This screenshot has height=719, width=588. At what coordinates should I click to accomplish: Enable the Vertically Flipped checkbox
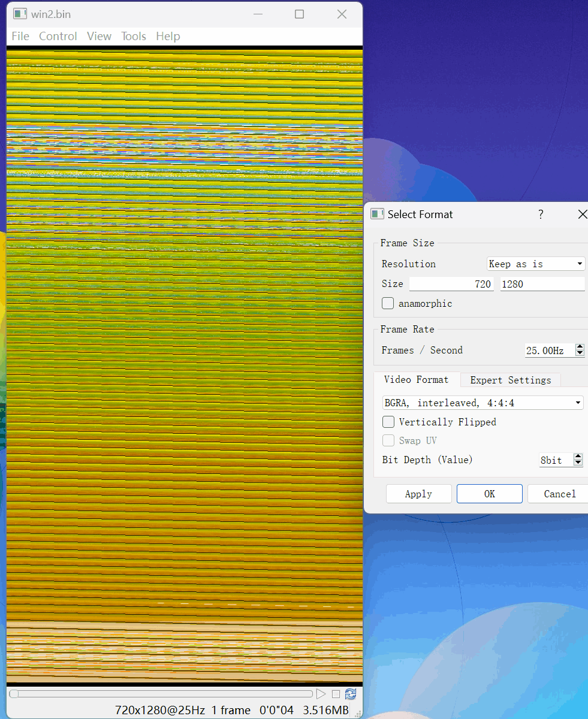[x=388, y=422]
